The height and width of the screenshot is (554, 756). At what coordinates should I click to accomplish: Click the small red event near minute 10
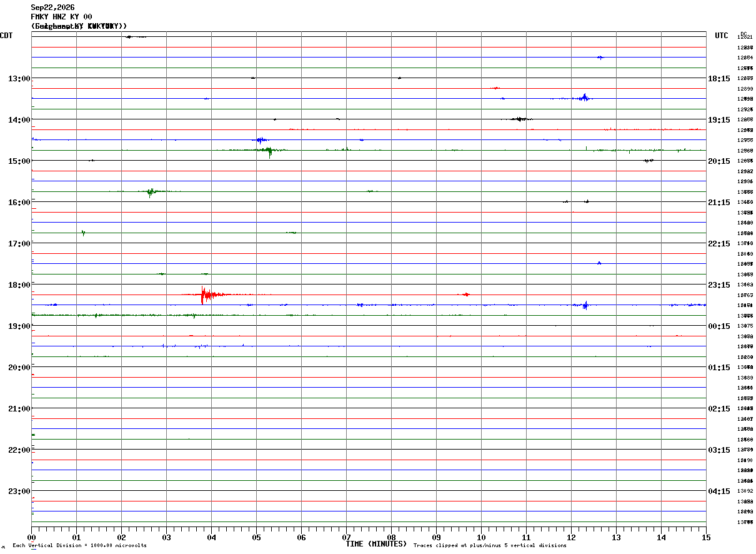(x=495, y=88)
